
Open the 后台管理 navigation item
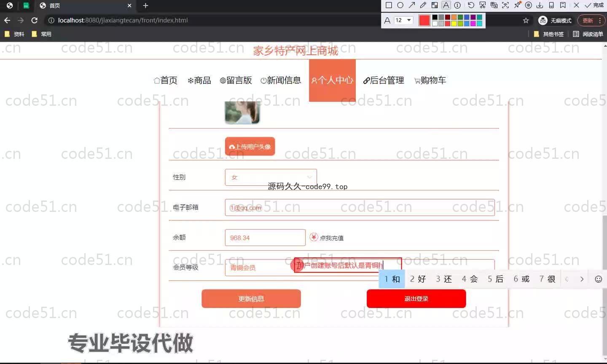383,80
